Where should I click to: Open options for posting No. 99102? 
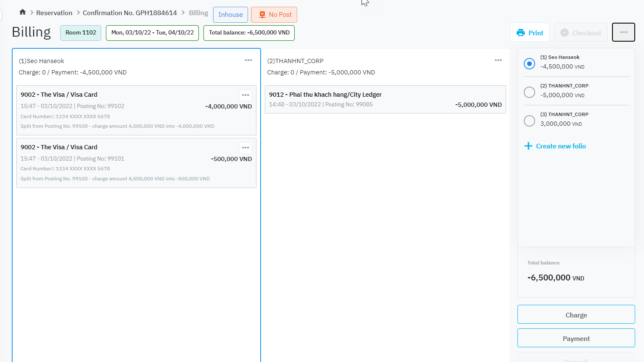click(245, 95)
